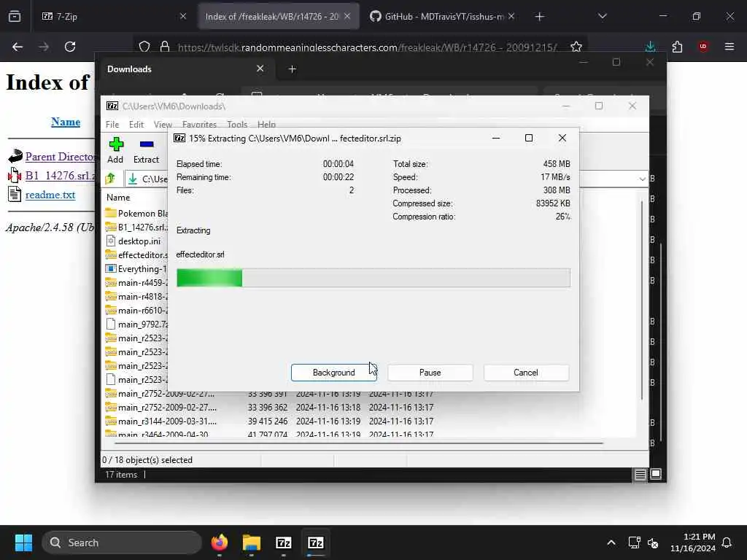The image size is (747, 560).
Task: Close the Downloads tab in File Explorer
Action: (x=260, y=69)
